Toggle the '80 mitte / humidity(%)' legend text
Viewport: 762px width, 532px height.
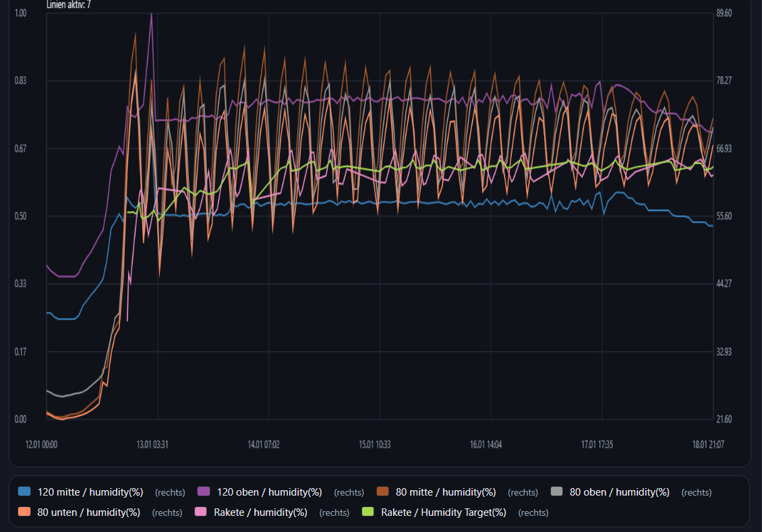(446, 492)
